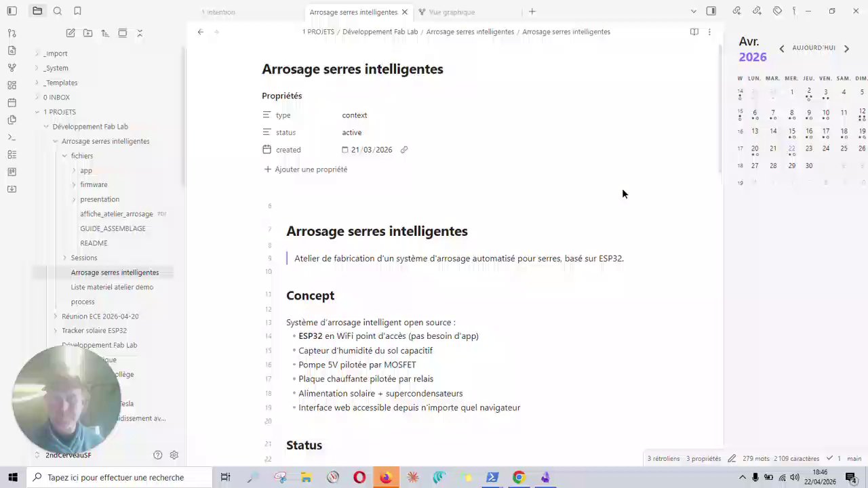The image size is (868, 488).
Task: Switch to reading view book icon
Action: coord(694,32)
